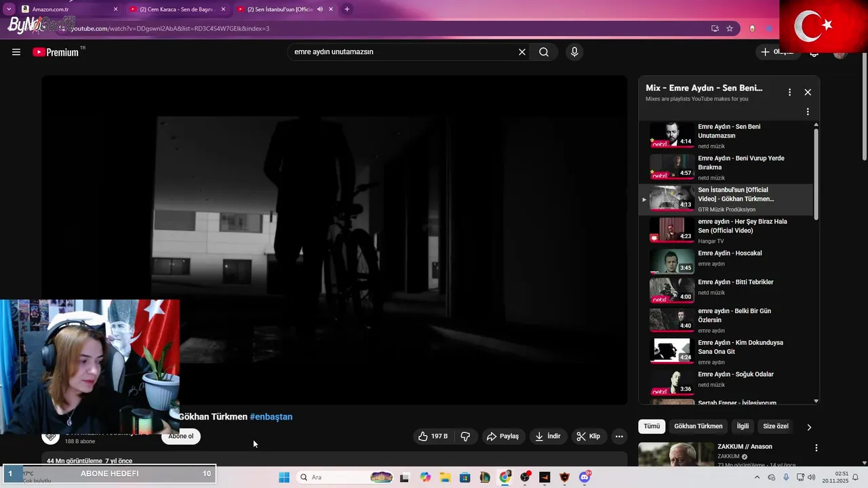This screenshot has height=488, width=868.
Task: Open a new browser tab
Action: (347, 9)
